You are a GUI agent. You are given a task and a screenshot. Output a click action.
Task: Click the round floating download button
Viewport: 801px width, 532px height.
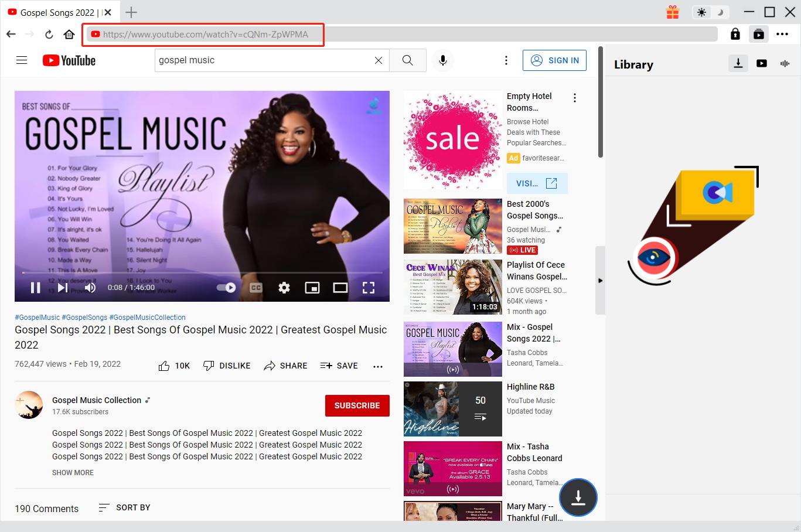coord(578,497)
